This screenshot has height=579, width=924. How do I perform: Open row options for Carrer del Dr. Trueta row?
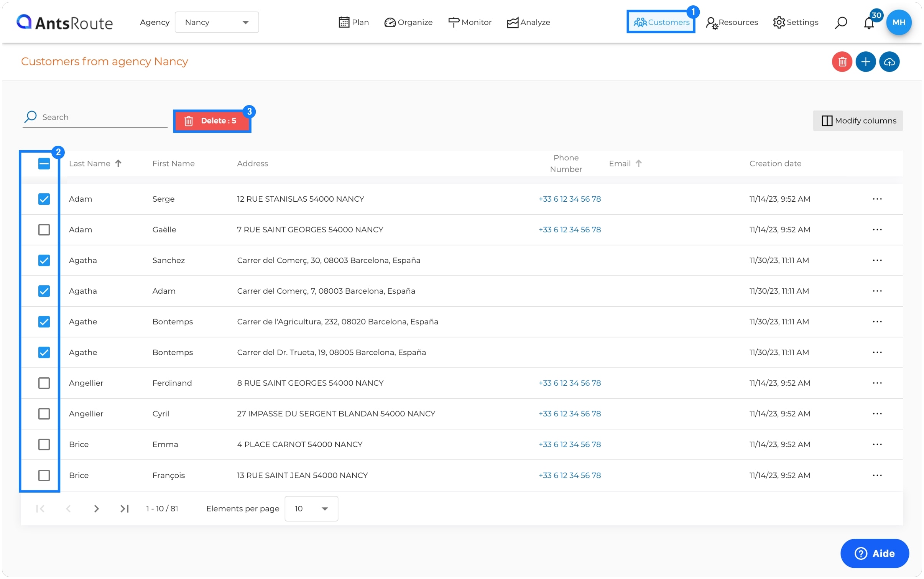(x=877, y=352)
